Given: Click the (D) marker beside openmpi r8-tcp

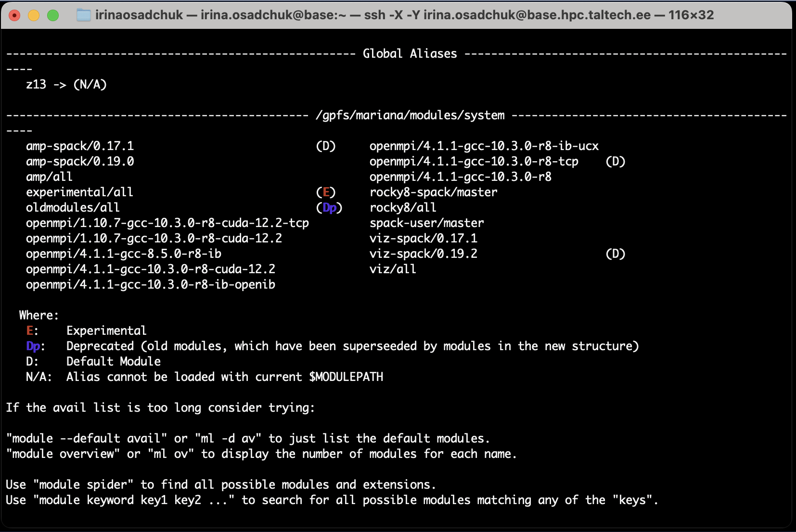Looking at the screenshot, I should [616, 162].
